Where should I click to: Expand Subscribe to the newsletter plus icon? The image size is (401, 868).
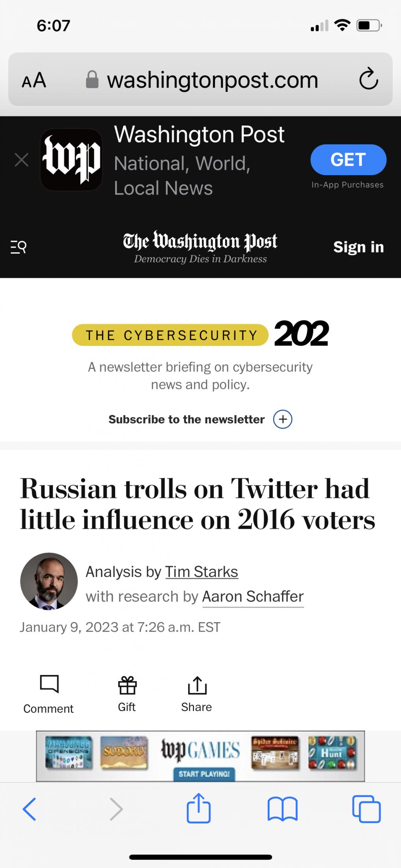283,419
